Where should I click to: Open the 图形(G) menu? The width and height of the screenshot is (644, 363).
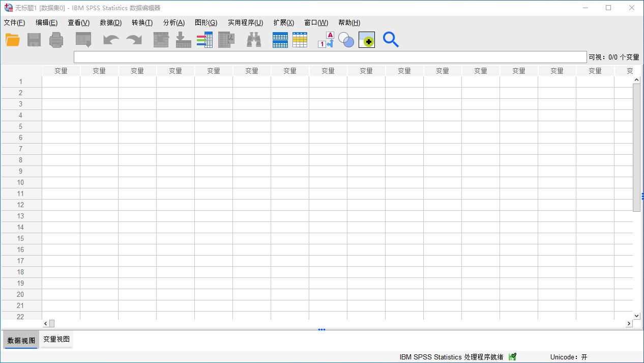tap(206, 22)
